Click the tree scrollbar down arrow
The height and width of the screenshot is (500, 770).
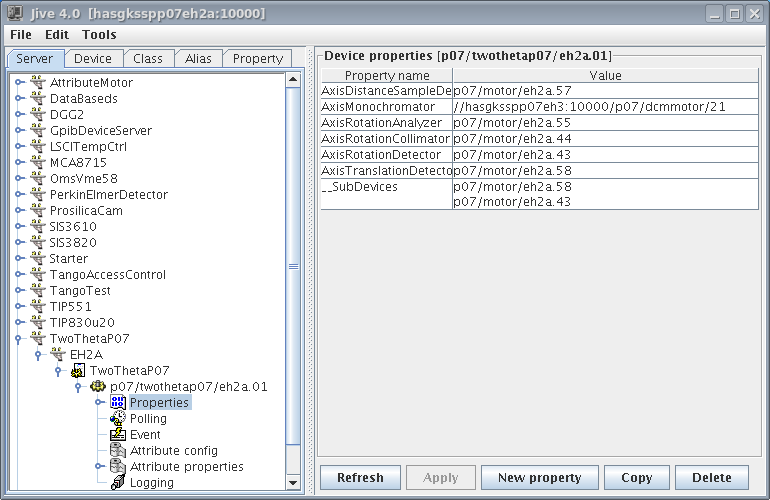click(x=293, y=483)
